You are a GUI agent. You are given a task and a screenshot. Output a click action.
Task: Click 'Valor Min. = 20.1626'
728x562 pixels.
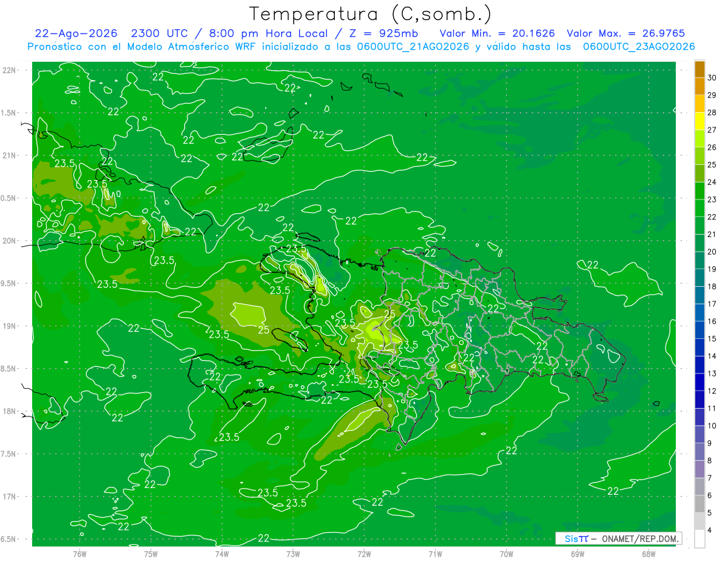[x=497, y=33]
